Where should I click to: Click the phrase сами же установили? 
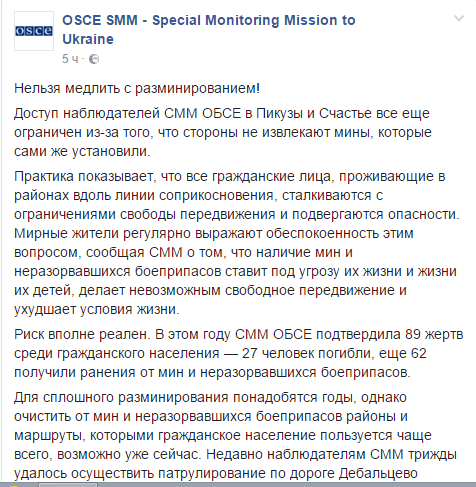[82, 152]
